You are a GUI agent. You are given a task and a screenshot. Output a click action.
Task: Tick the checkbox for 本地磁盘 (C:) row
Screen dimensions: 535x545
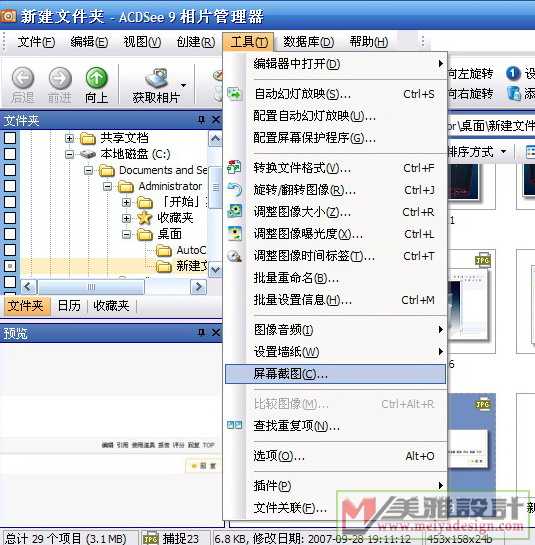10,154
